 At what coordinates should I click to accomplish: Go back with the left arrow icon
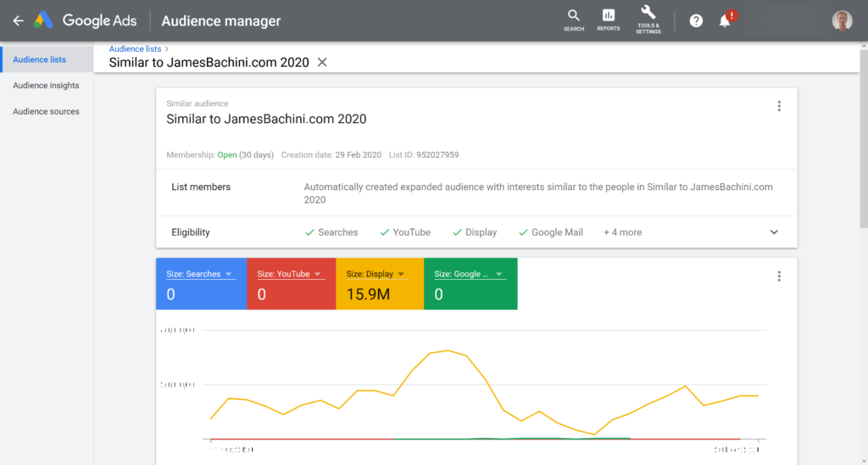pos(19,21)
